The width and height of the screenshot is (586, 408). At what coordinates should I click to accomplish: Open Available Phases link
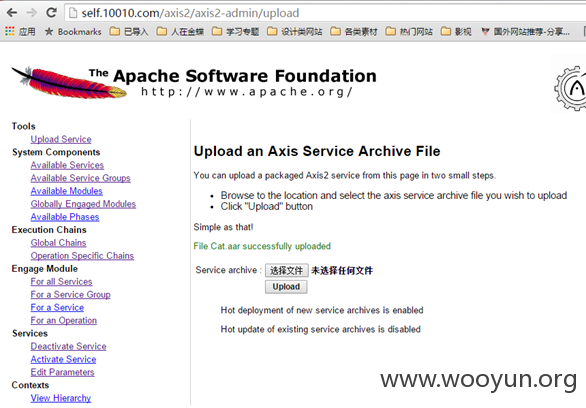click(65, 217)
